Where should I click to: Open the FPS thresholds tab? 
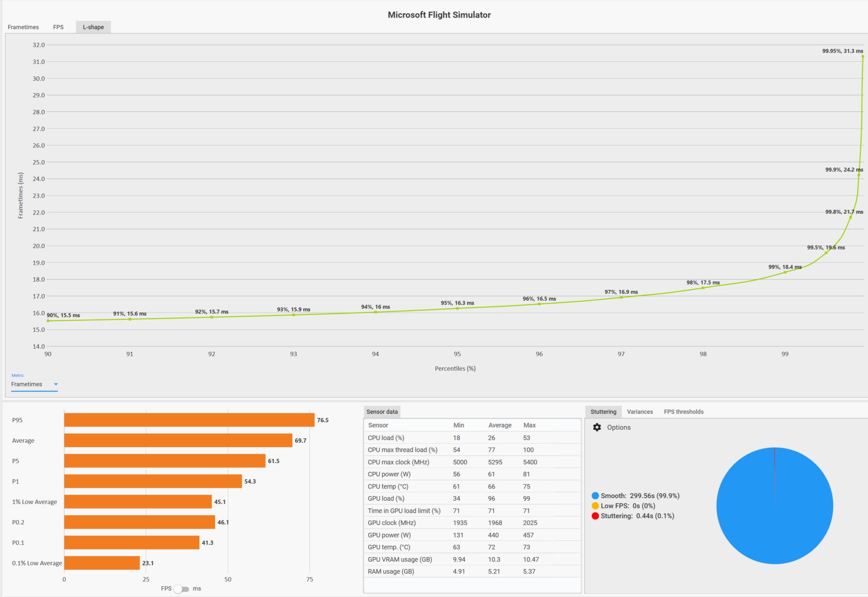click(x=684, y=412)
